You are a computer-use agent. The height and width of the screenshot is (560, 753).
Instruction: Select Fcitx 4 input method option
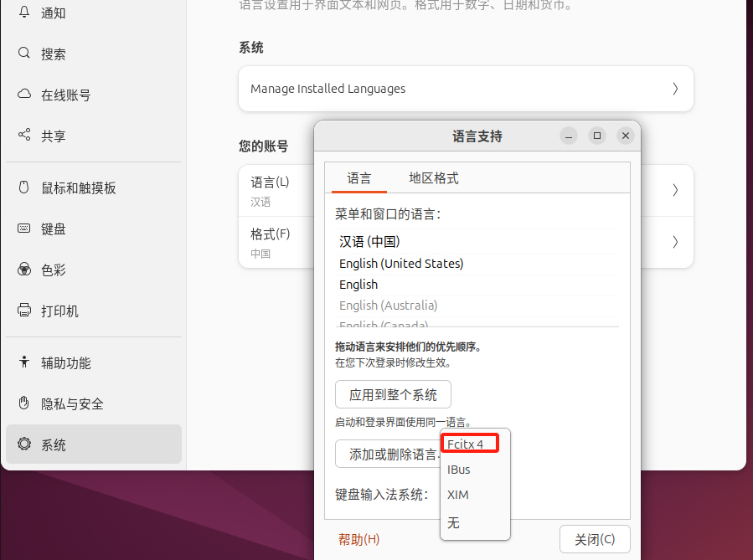click(x=468, y=444)
